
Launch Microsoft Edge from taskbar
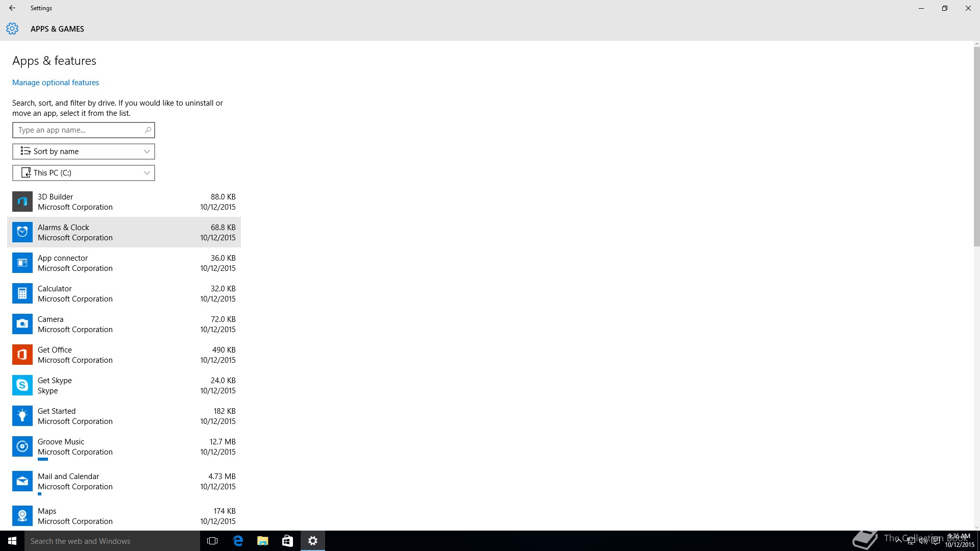click(238, 541)
